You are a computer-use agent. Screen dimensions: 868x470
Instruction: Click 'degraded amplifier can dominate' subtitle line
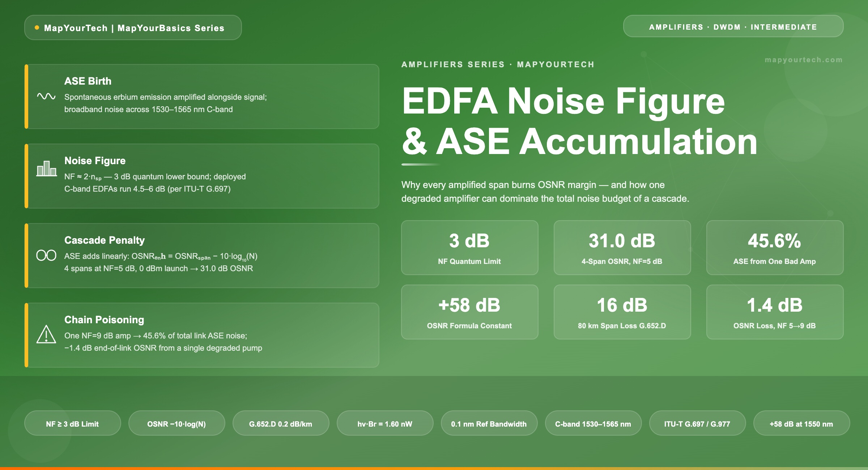[545, 198]
